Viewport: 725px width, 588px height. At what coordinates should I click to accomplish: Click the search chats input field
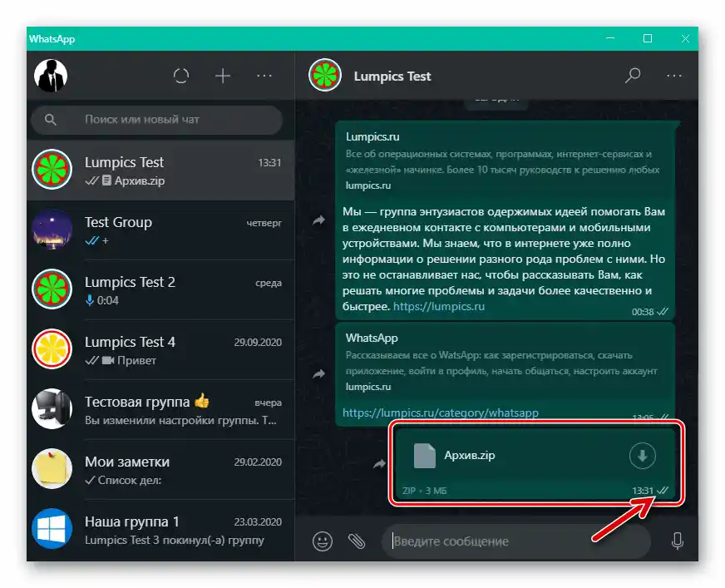coord(157,120)
